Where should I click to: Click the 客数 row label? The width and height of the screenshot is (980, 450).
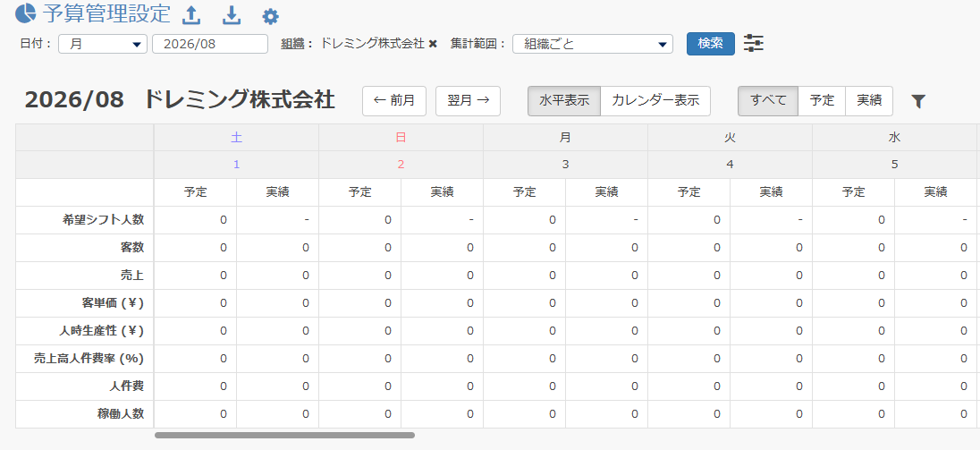point(131,248)
